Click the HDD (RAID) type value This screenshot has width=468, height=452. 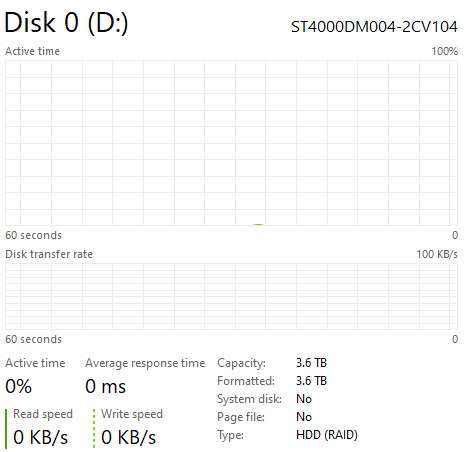coord(327,435)
